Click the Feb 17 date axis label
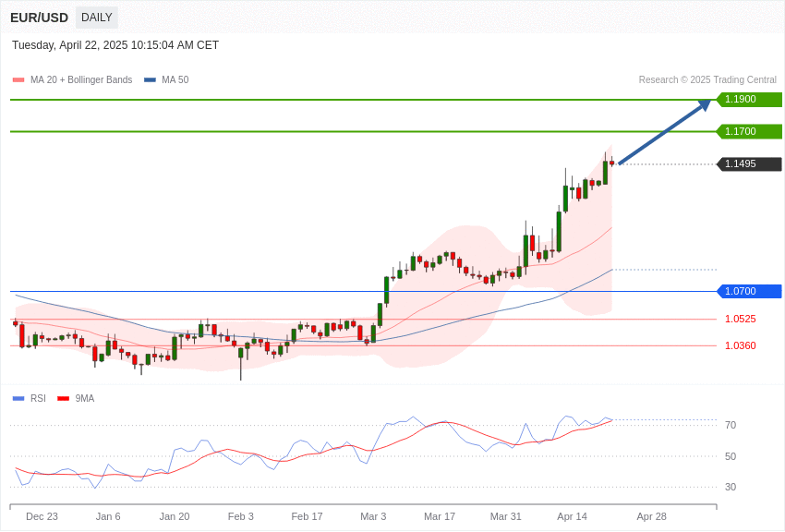This screenshot has width=785, height=532. (307, 516)
